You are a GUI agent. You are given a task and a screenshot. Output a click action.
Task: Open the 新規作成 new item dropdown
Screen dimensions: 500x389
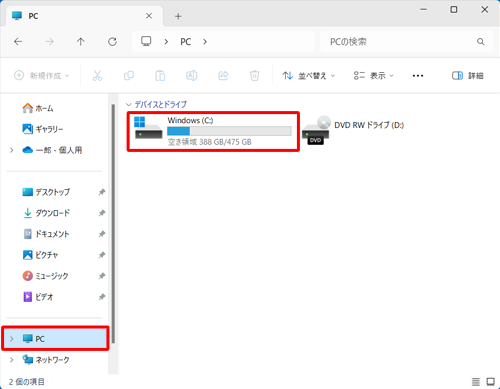(42, 76)
